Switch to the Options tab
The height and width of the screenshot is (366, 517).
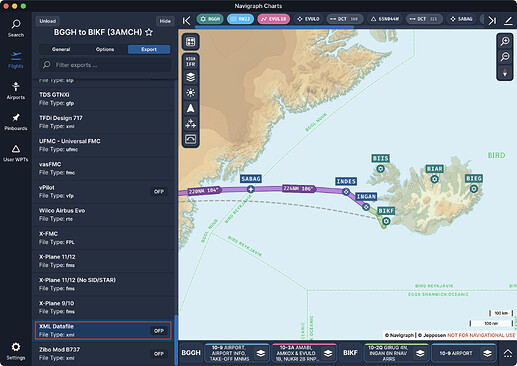coord(105,49)
